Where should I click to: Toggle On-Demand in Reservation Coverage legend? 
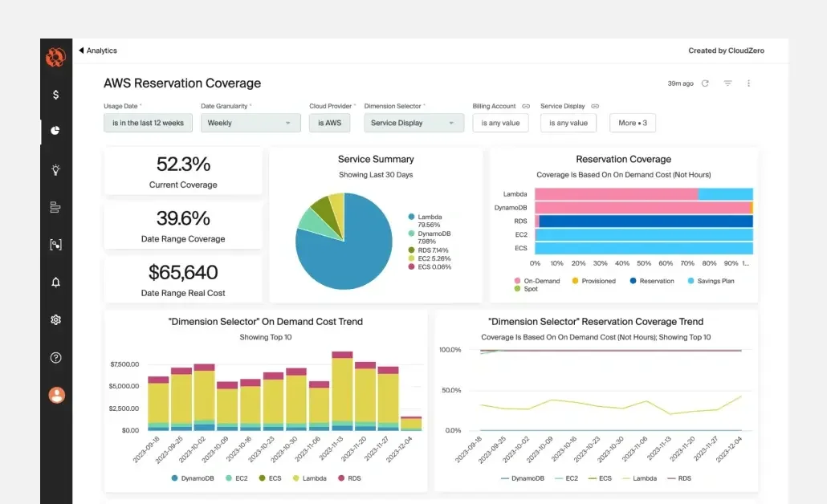point(537,281)
